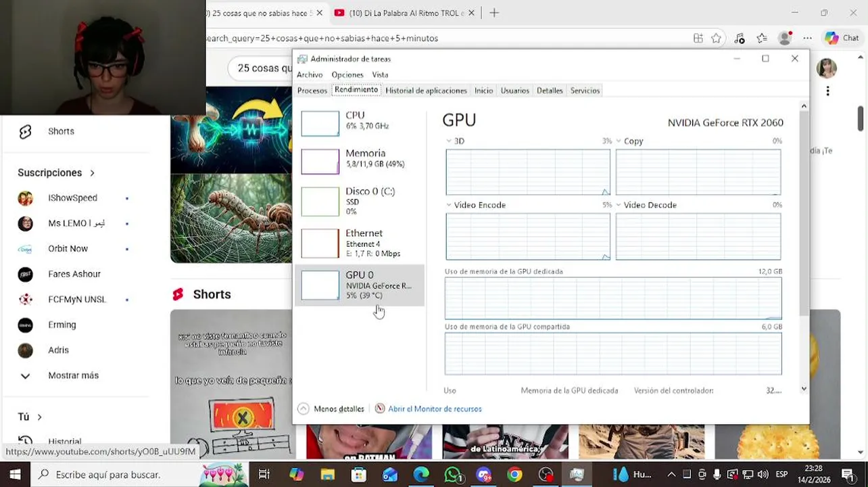Screen dimensions: 868x487
Task: Open the Opciones menu
Action: 347,74
